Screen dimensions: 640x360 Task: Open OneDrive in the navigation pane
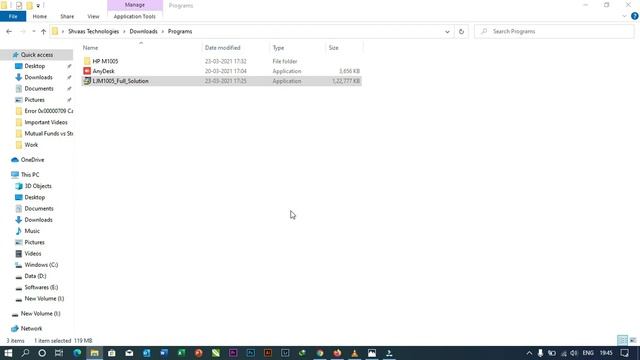point(32,160)
